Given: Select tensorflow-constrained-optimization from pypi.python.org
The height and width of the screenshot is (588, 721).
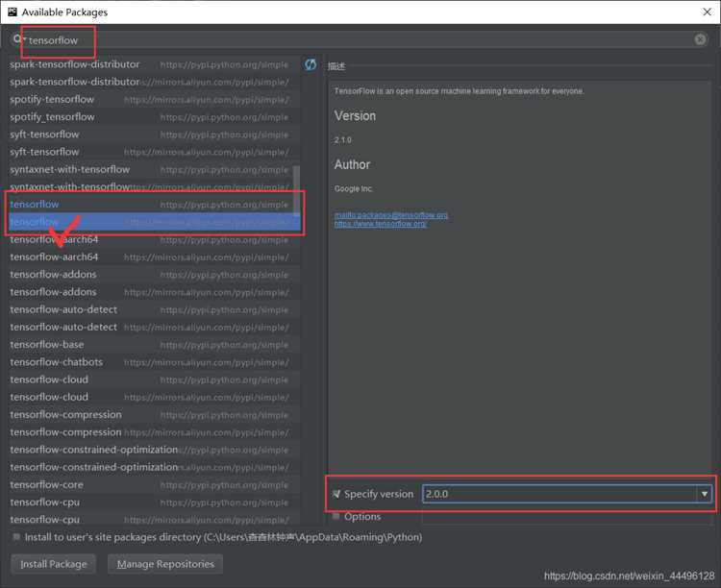Looking at the screenshot, I should pyautogui.click(x=155, y=450).
